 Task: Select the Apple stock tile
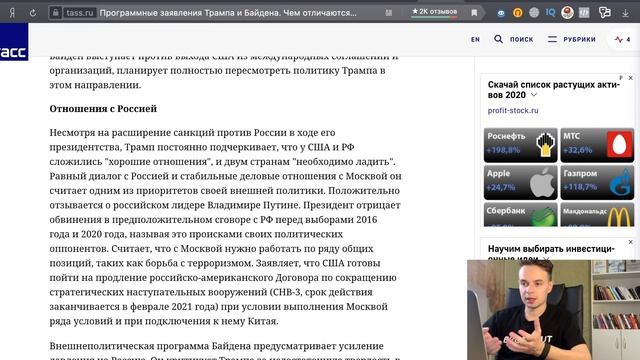[520, 182]
